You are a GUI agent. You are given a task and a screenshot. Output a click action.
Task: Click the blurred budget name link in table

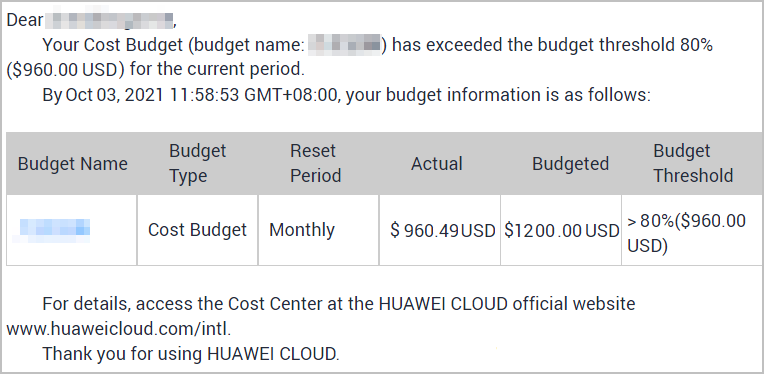click(55, 230)
